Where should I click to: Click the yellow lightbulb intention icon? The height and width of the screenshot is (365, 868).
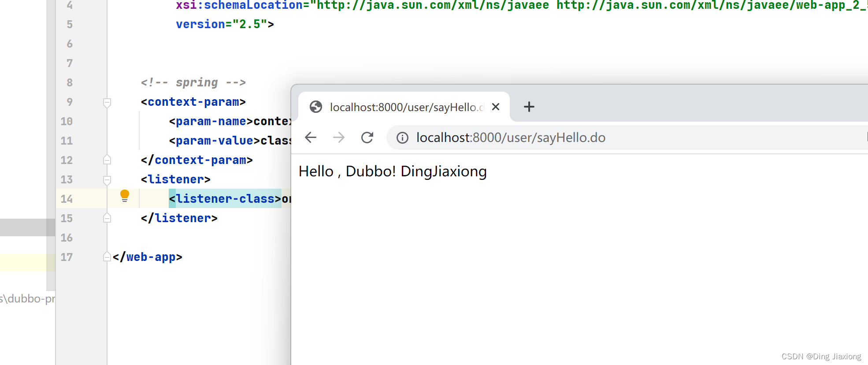[x=125, y=196]
